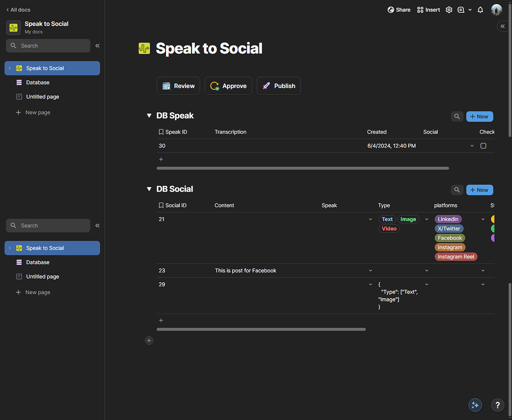Image resolution: width=512 pixels, height=420 pixels.
Task: Open the platforms dropdown for row 21
Action: (482, 219)
